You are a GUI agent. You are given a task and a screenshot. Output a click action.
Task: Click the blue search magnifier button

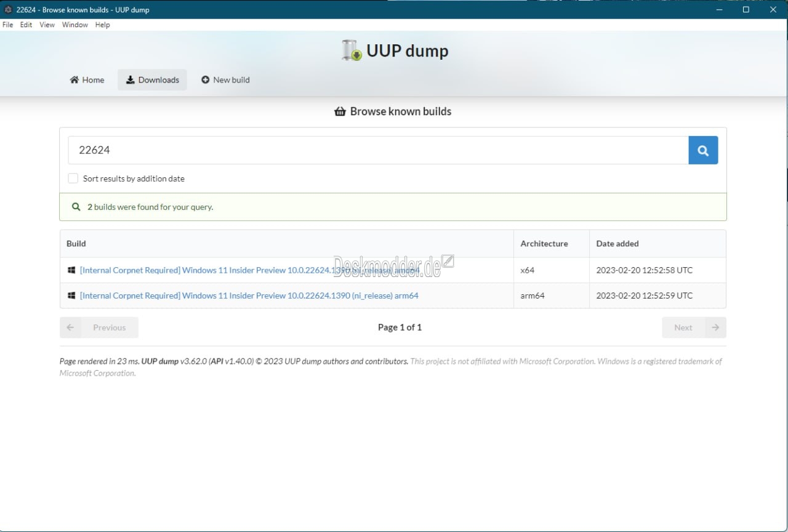703,150
